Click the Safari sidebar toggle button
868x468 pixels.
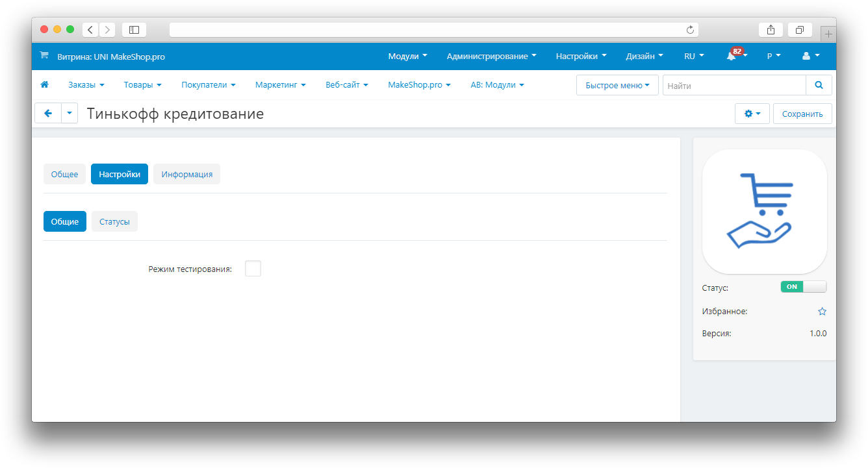coord(134,30)
